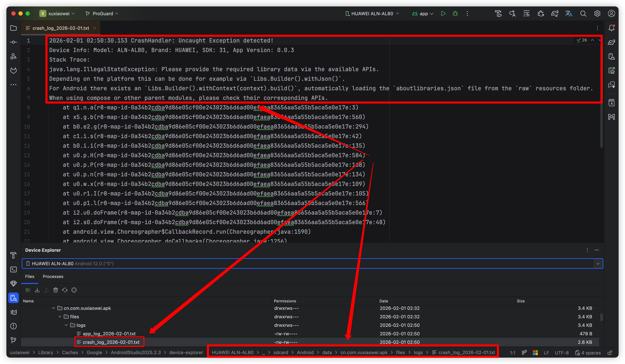Toggle the Project folder tool window
The width and height of the screenshot is (625, 364).
[13, 28]
